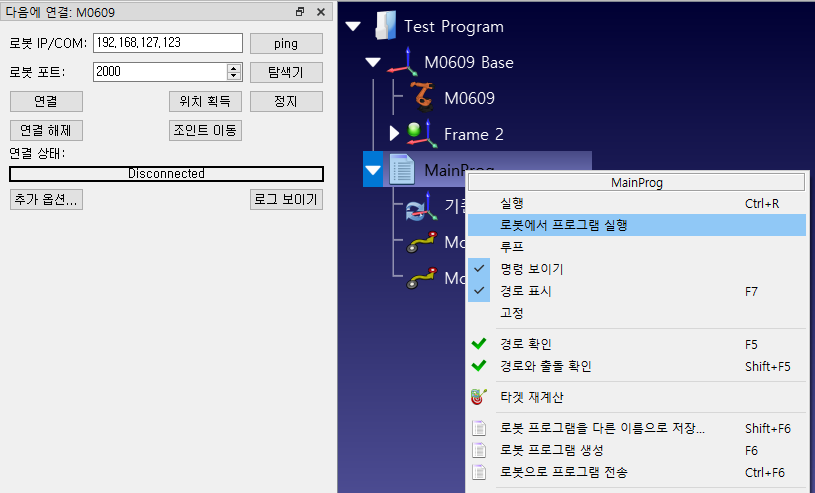
Task: Choose the '루프' menu option
Action: pos(637,247)
